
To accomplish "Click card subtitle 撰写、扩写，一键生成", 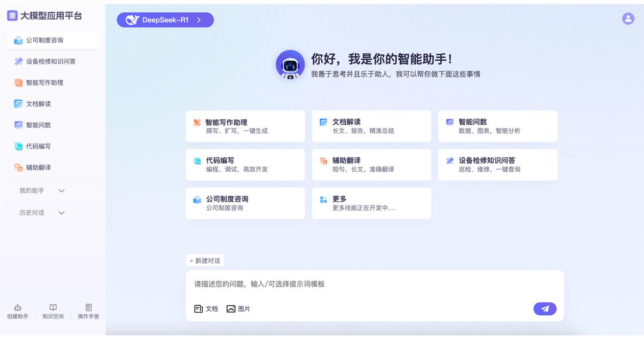I will [x=237, y=131].
